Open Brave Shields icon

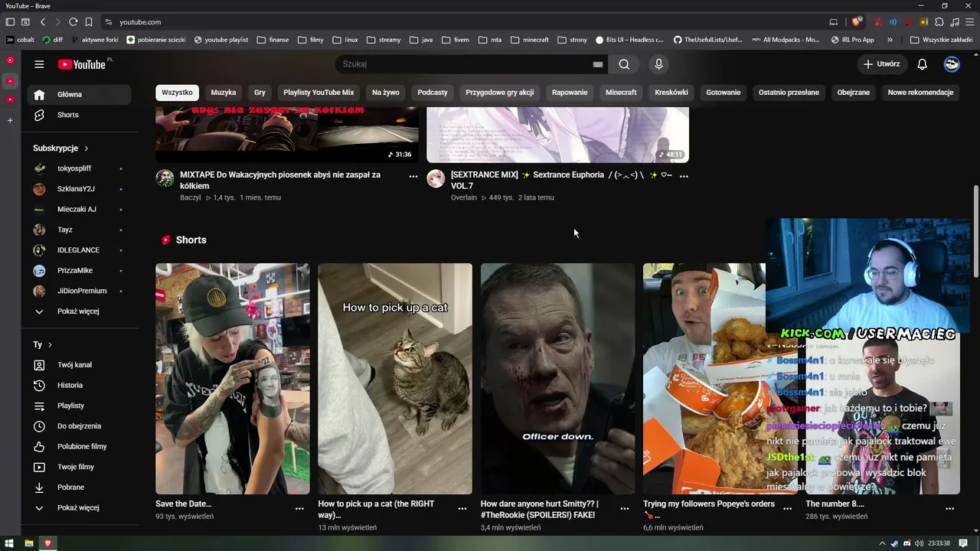point(857,22)
